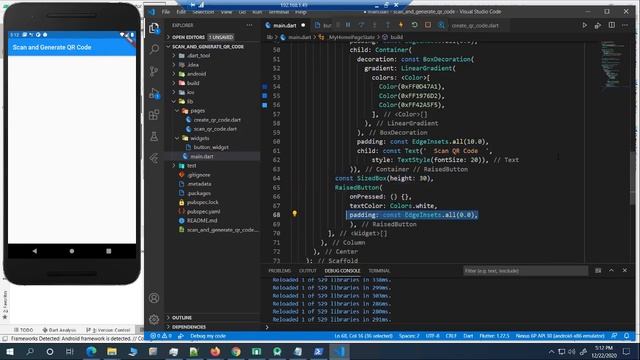
Task: Select the main.dart editor tab
Action: click(x=285, y=25)
